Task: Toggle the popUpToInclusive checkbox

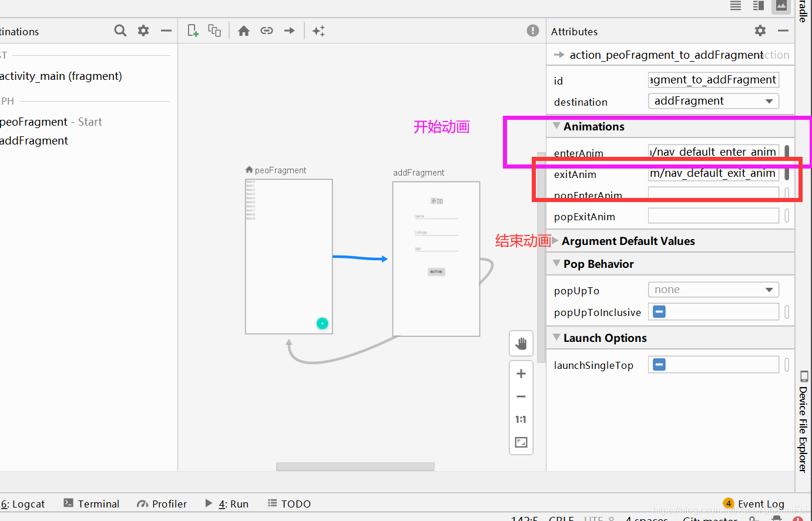Action: point(659,311)
